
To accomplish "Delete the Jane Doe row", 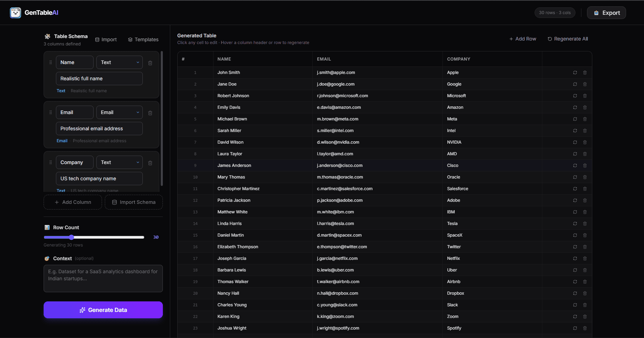I will 585,84.
